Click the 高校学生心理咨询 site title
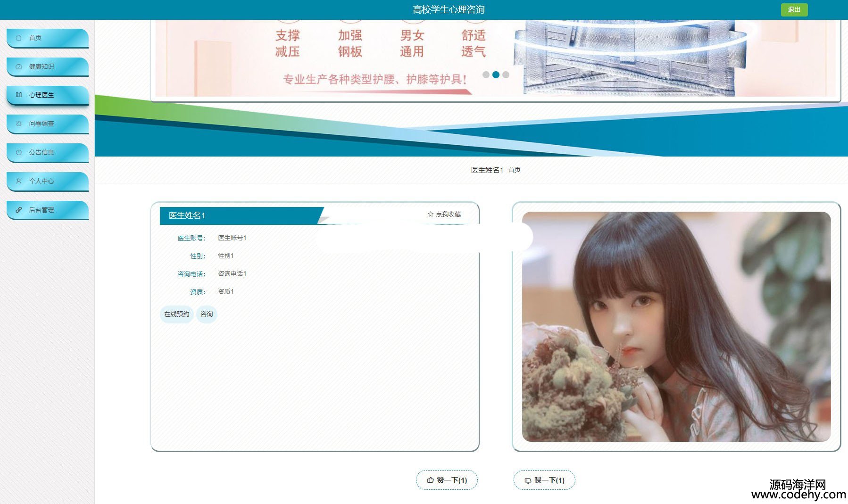The image size is (848, 504). [449, 9]
